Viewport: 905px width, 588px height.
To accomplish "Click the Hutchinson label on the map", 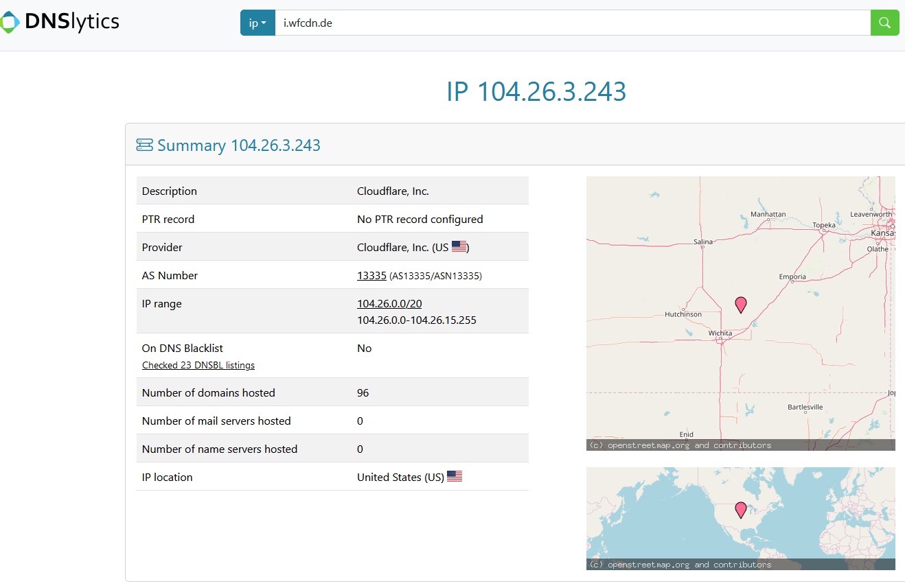I will pos(683,314).
